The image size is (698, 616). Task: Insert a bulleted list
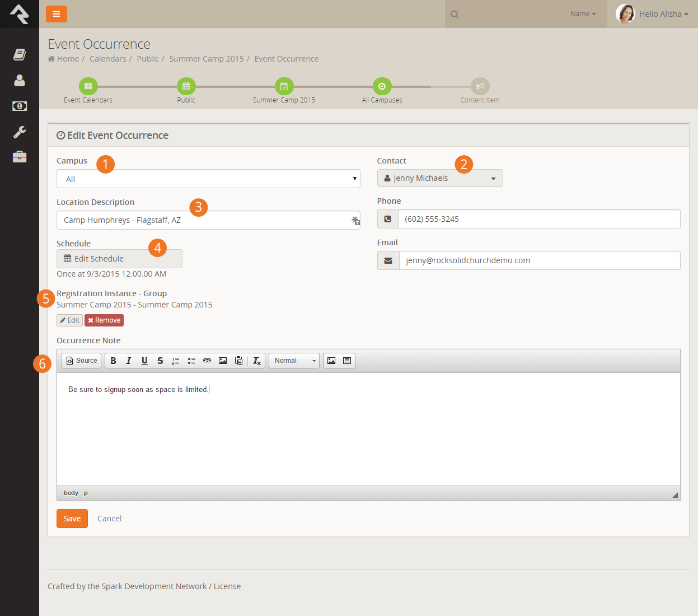191,361
